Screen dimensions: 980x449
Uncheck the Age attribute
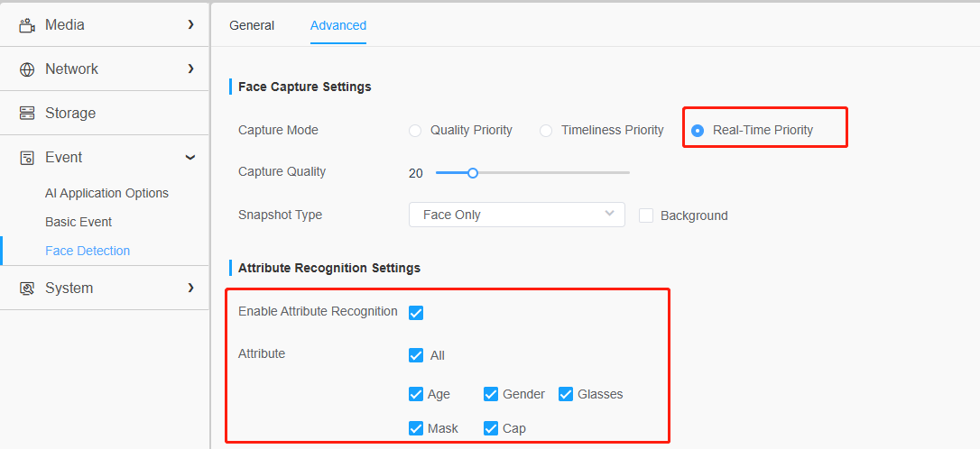(x=416, y=394)
